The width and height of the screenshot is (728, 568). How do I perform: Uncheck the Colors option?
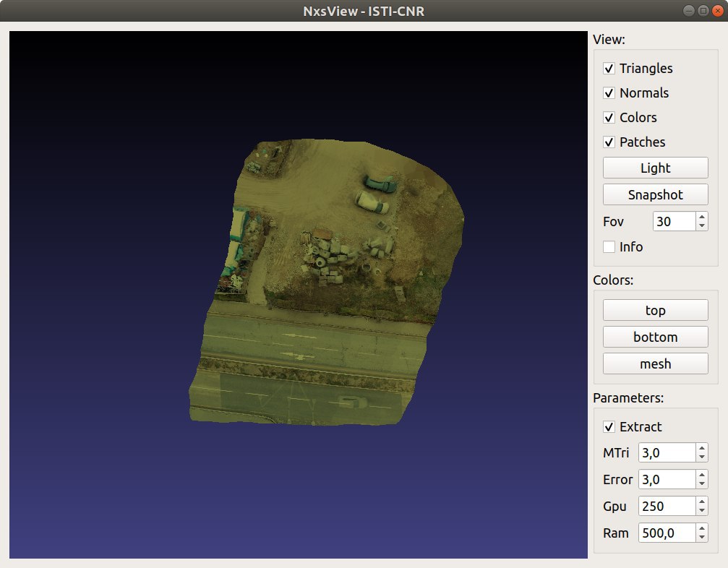[x=609, y=117]
